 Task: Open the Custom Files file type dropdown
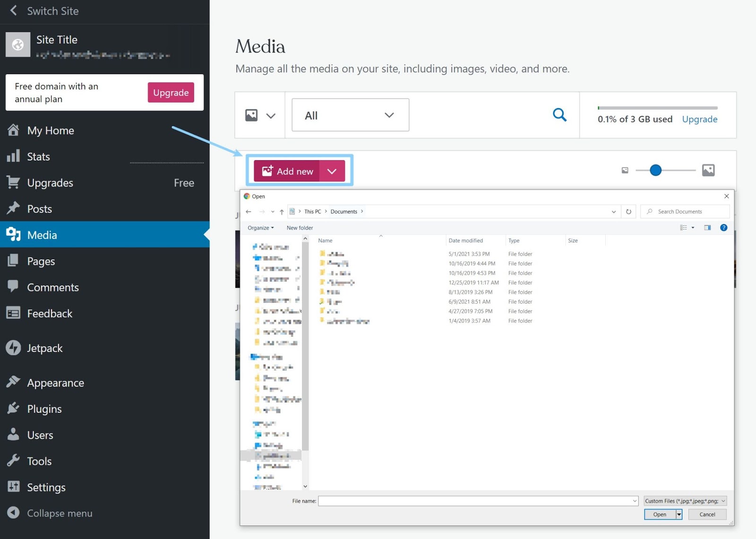click(684, 501)
